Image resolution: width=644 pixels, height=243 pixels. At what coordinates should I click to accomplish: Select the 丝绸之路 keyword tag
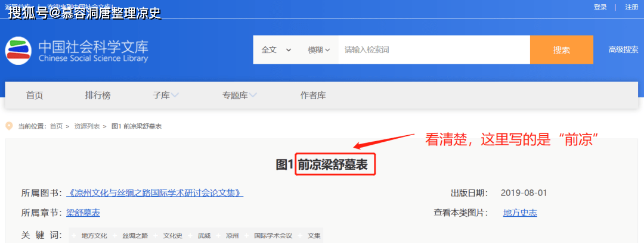135,235
